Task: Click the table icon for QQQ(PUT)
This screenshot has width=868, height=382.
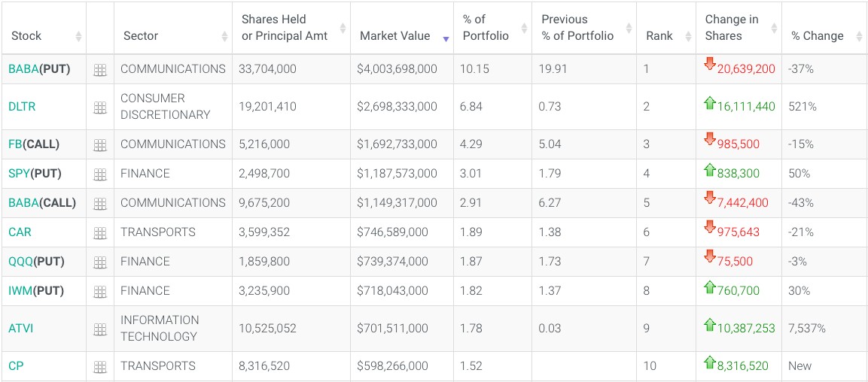Action: tap(100, 262)
